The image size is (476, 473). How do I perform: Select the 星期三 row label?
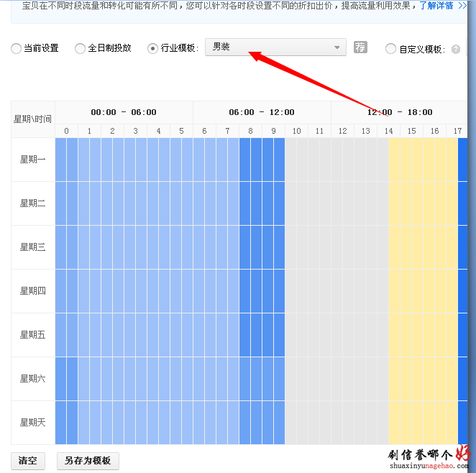[x=33, y=247]
